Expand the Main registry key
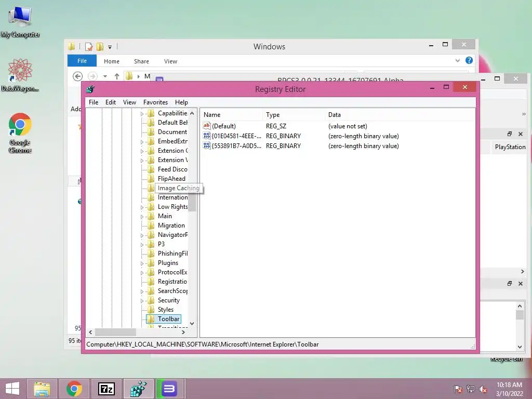 click(142, 217)
